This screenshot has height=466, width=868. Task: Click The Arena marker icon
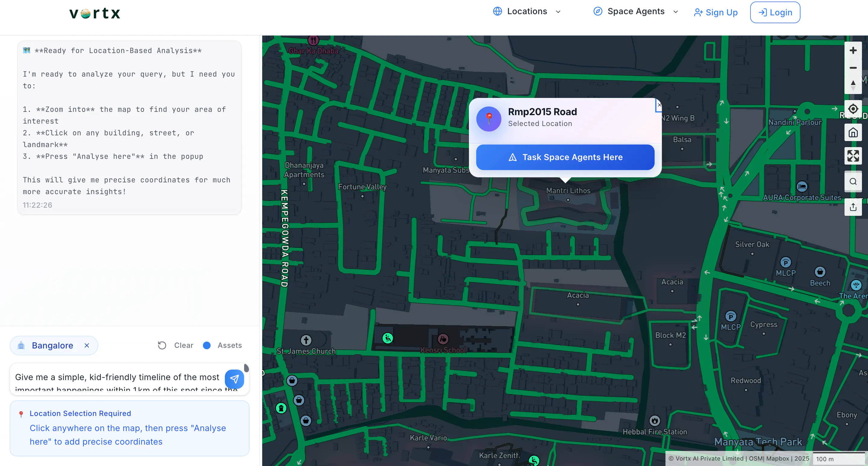click(x=856, y=285)
